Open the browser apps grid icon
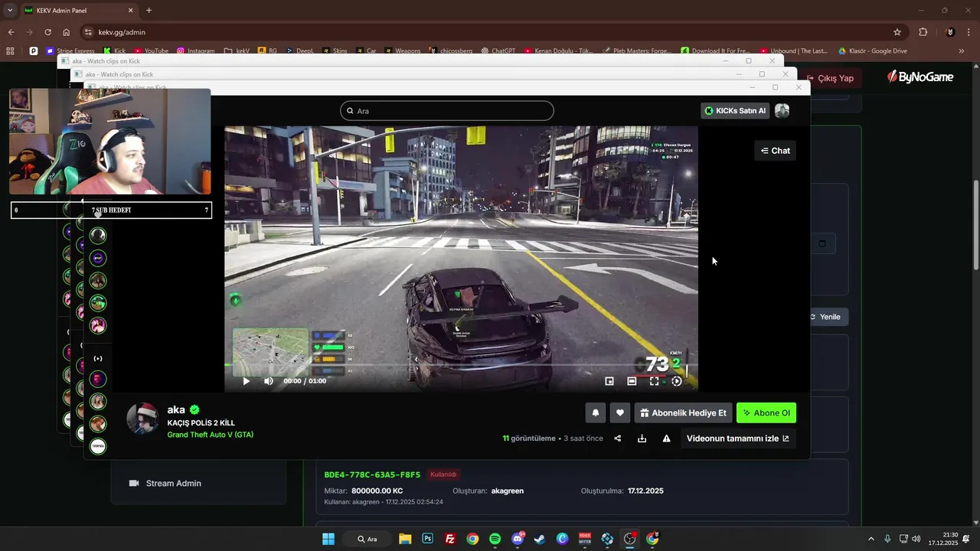The width and height of the screenshot is (980, 551). 10,51
